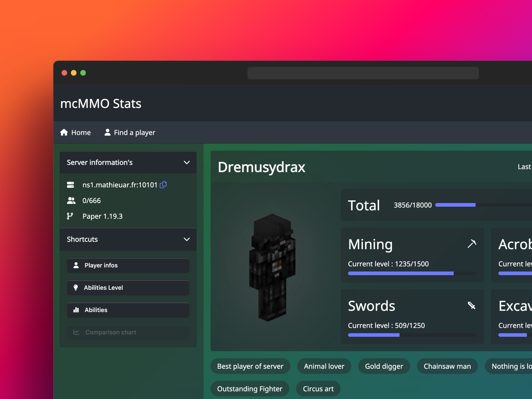This screenshot has height=399, width=532.
Task: Click the Comparison chart shortcut
Action: [128, 332]
